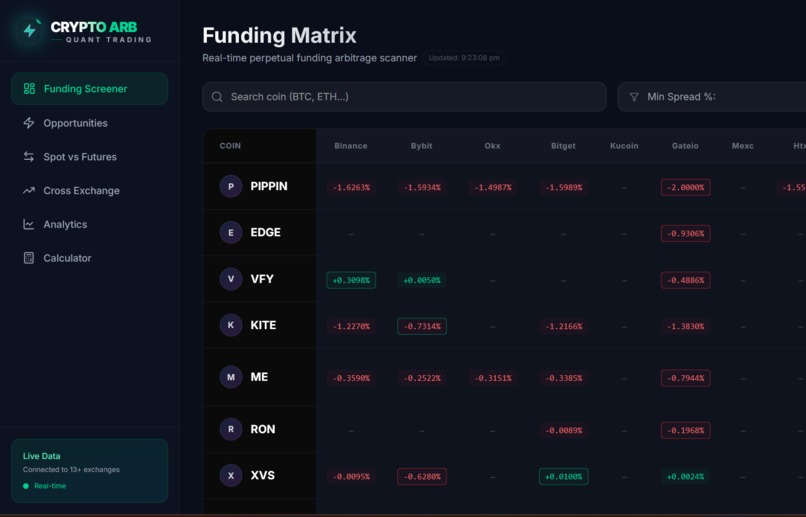Sort by the Bybit column header

pyautogui.click(x=422, y=145)
